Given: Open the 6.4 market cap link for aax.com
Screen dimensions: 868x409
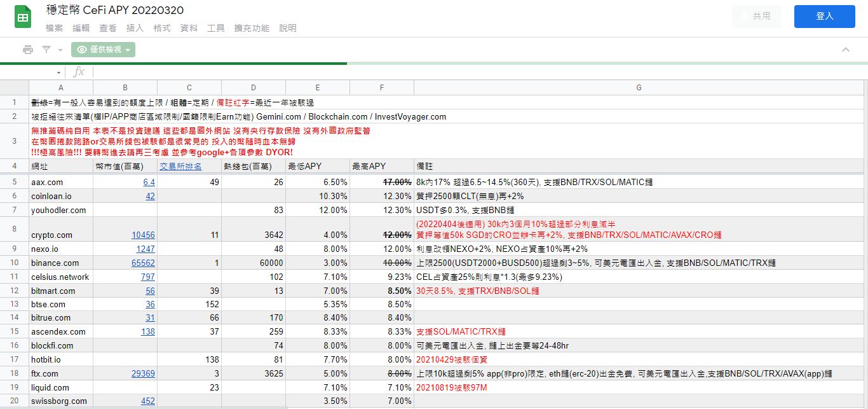Looking at the screenshot, I should [x=149, y=182].
